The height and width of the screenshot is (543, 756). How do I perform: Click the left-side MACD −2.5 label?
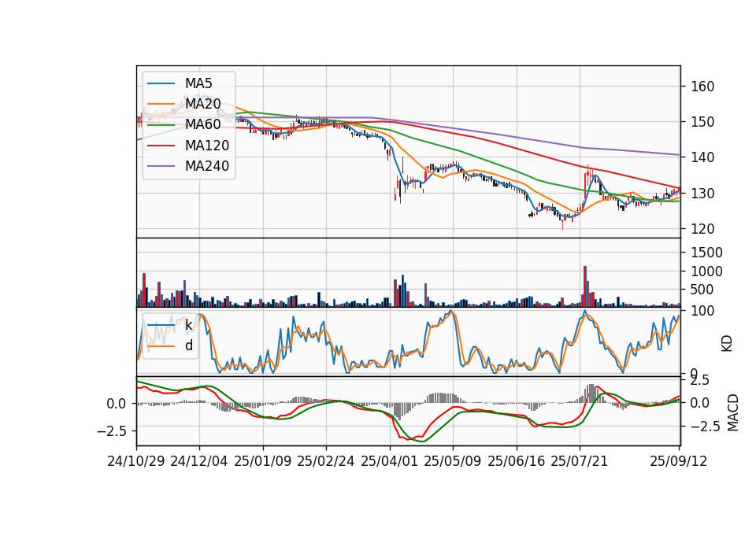click(112, 430)
